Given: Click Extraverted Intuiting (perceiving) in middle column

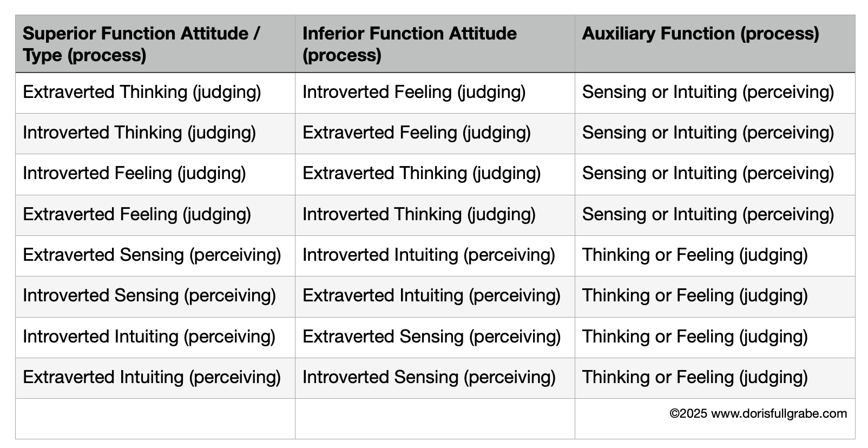Looking at the screenshot, I should [435, 296].
